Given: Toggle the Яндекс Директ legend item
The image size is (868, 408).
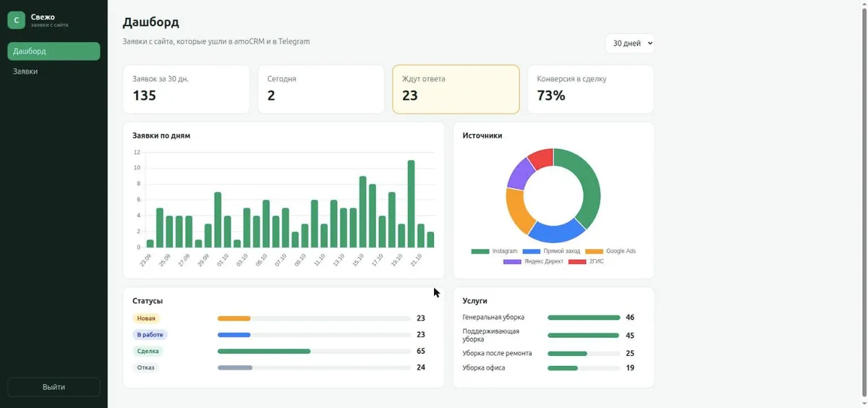Looking at the screenshot, I should click(532, 261).
